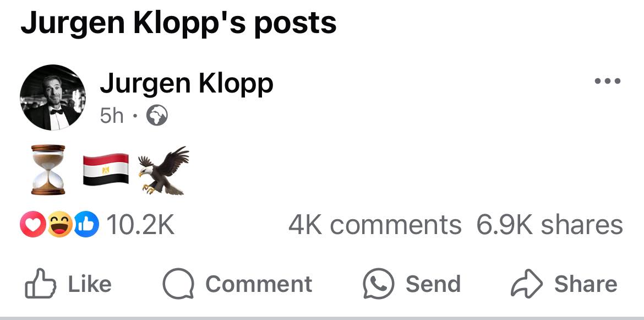Open the 10.2K reactions count
Image resolution: width=644 pixels, height=320 pixels.
pos(140,225)
